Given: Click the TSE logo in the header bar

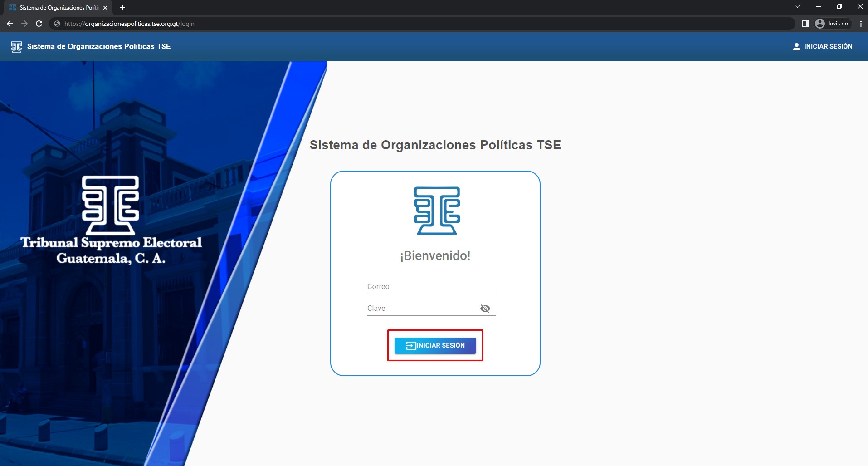Looking at the screenshot, I should tap(16, 47).
